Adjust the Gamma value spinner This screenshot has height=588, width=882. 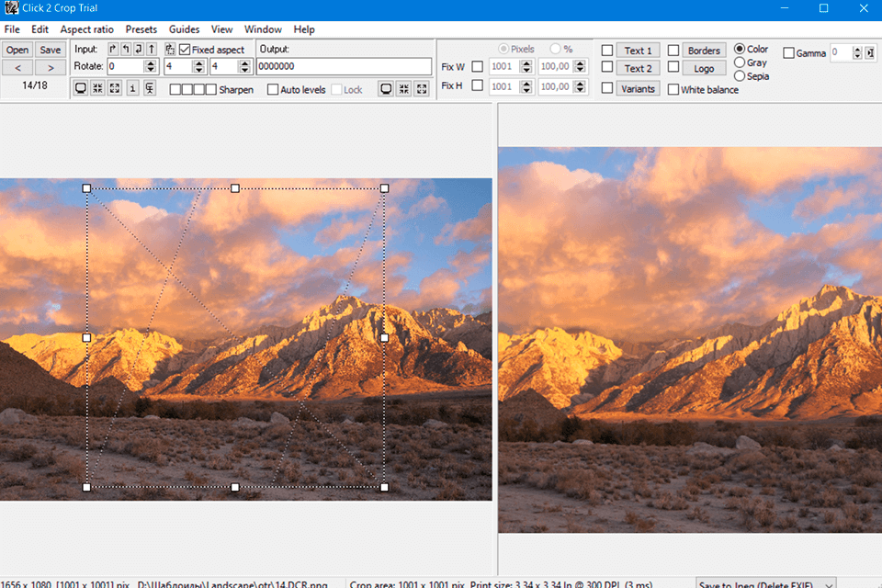click(857, 53)
